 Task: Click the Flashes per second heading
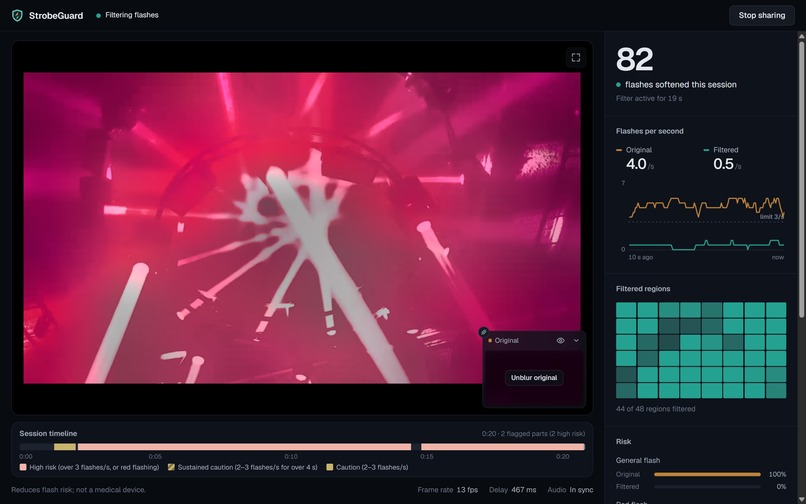(650, 131)
